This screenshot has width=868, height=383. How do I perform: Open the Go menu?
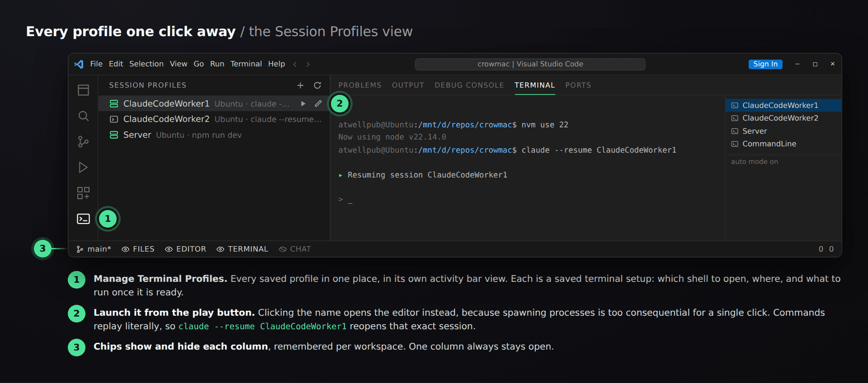pyautogui.click(x=199, y=64)
